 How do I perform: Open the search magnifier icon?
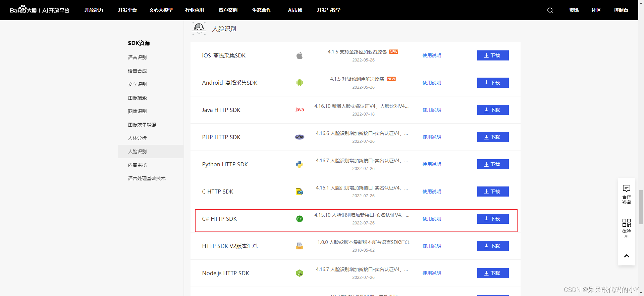tap(550, 10)
